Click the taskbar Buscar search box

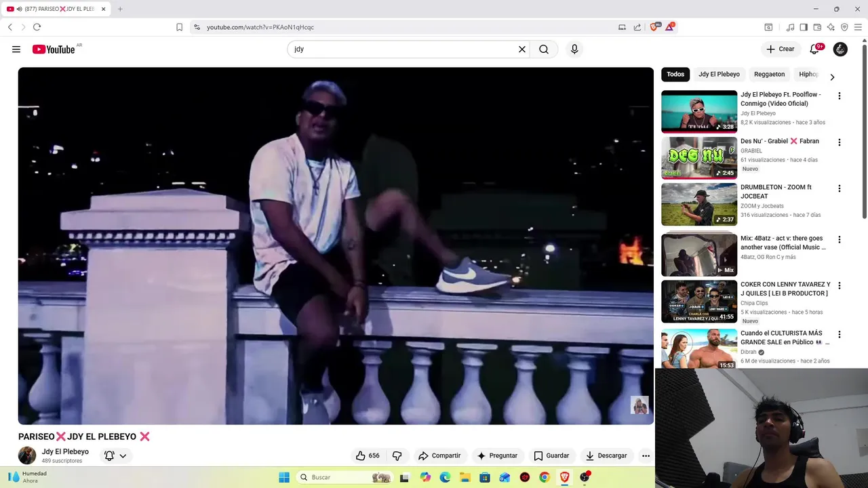(x=346, y=477)
